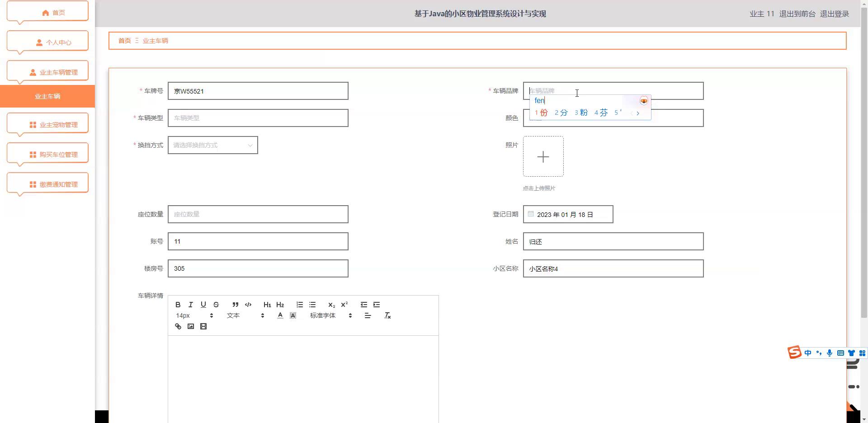Image resolution: width=868 pixels, height=423 pixels.
Task: Open the text background color picker
Action: coord(293,315)
